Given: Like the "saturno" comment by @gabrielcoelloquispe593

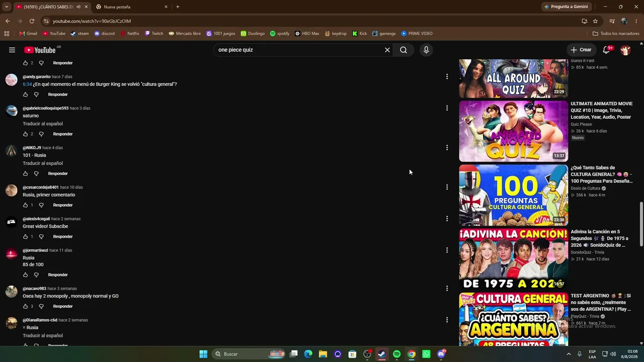Looking at the screenshot, I should [26, 134].
